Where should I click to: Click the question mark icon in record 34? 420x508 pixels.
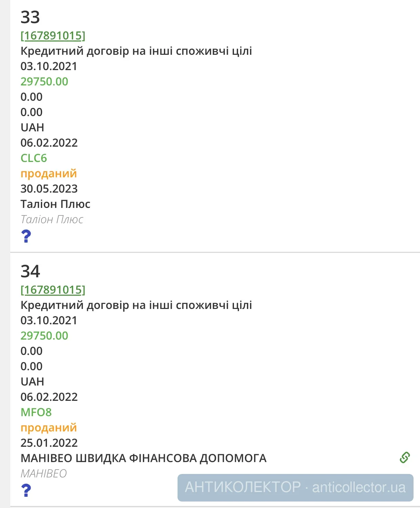click(x=26, y=490)
